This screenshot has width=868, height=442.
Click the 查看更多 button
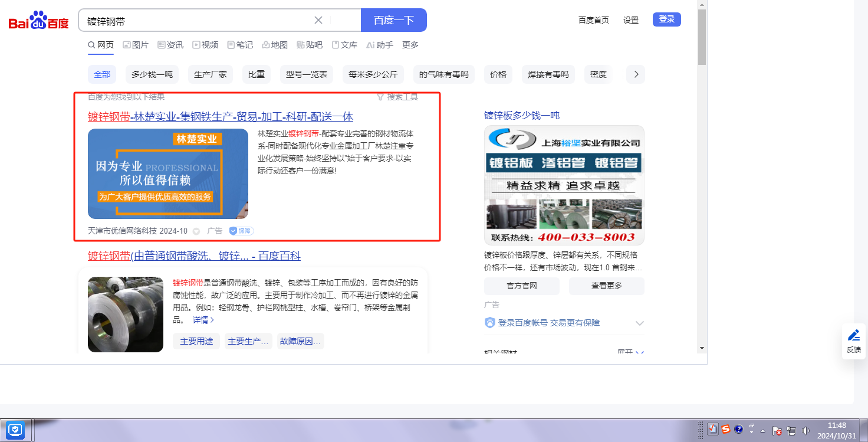click(607, 286)
